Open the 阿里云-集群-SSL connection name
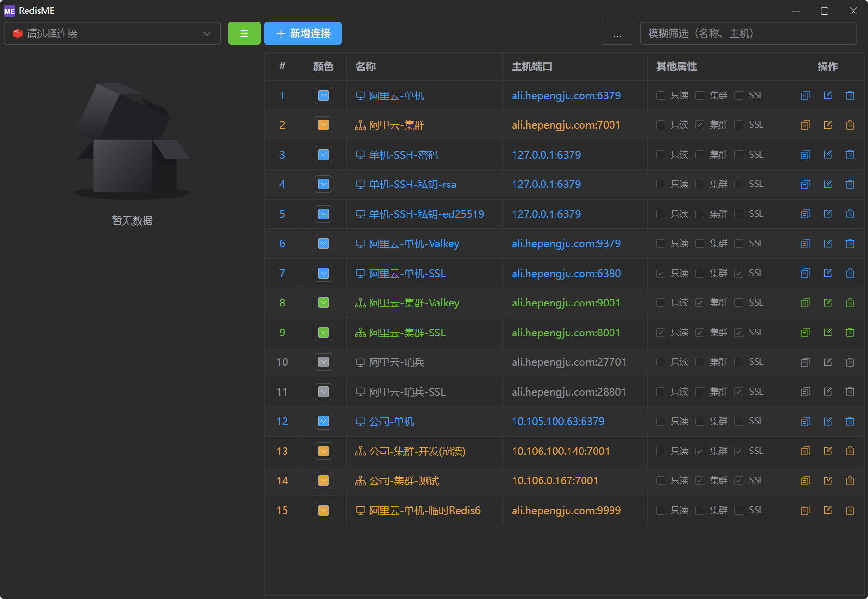This screenshot has width=868, height=599. (407, 333)
